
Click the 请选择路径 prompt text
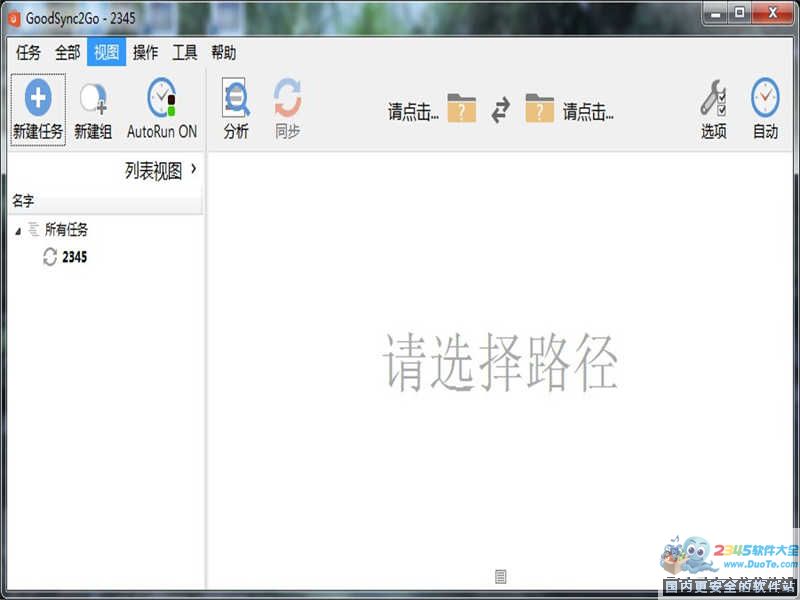tap(501, 362)
